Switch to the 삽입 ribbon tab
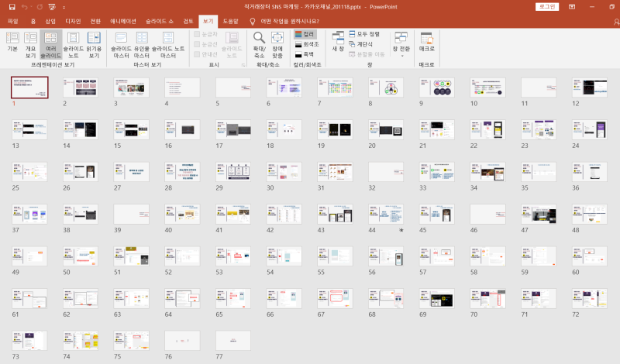 (x=50, y=22)
